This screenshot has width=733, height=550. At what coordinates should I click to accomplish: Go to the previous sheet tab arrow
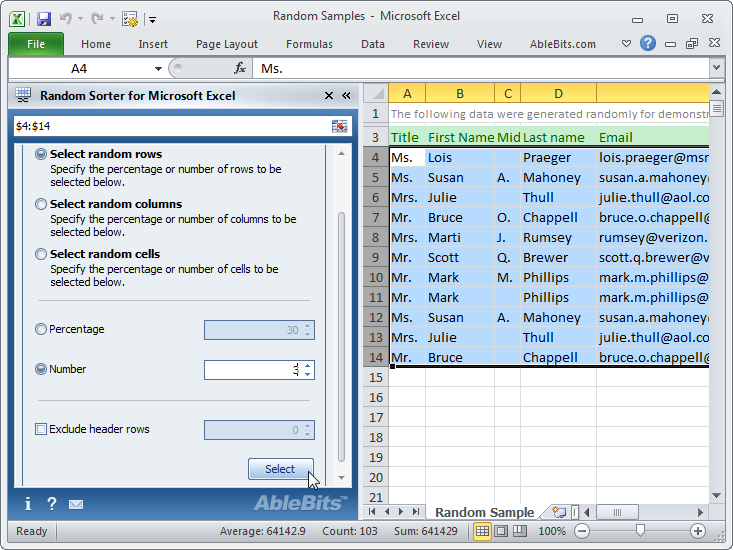coord(387,512)
